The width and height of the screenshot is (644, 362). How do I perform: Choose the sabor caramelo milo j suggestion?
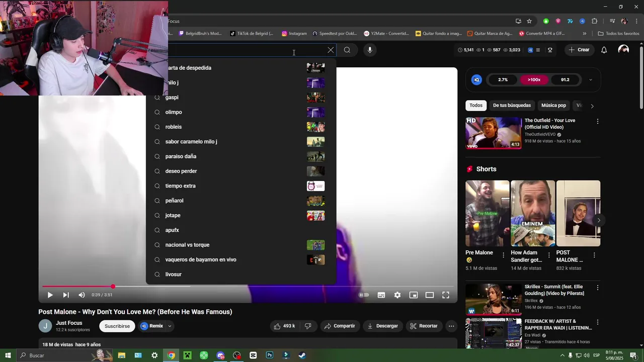tap(241, 142)
